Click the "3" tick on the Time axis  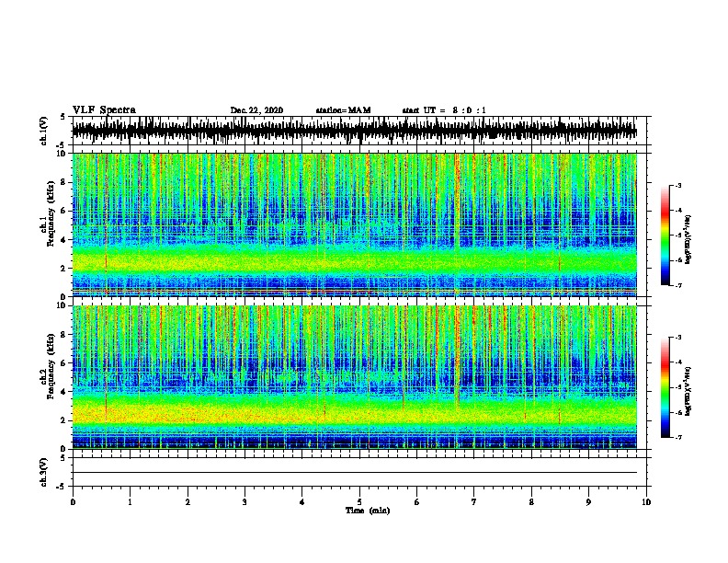coord(245,502)
